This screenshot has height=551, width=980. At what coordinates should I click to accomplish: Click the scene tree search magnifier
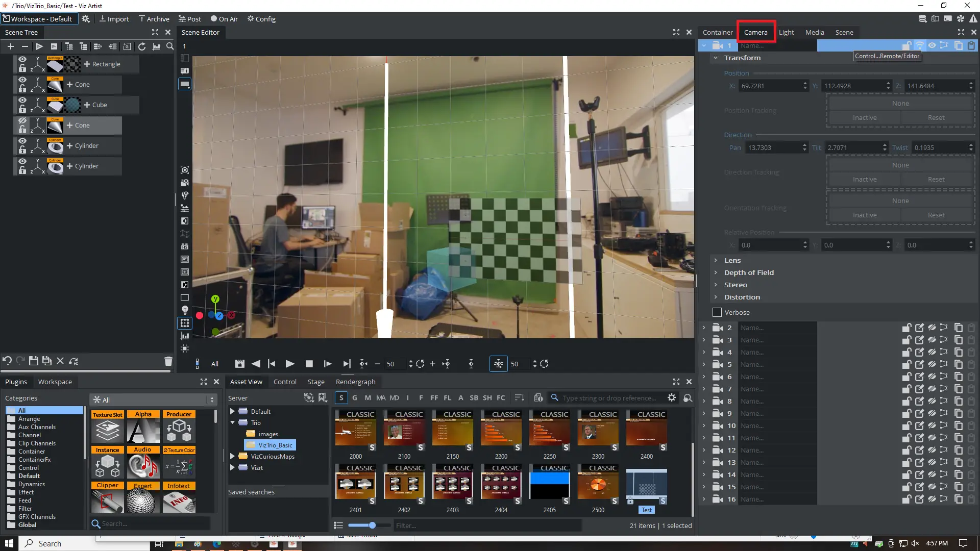coord(170,46)
